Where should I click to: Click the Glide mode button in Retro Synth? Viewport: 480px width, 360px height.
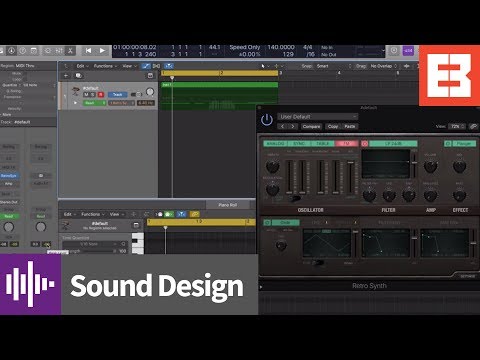pyautogui.click(x=286, y=222)
